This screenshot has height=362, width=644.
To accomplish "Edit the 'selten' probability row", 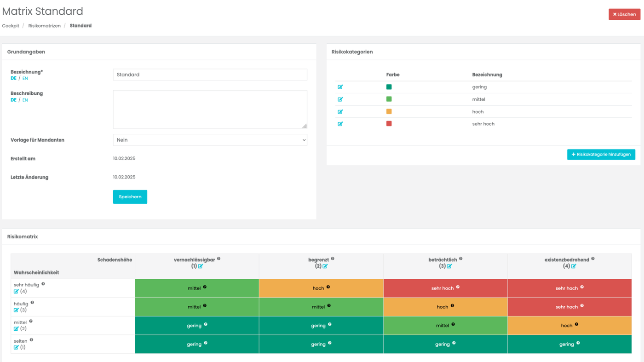I will [x=16, y=347].
